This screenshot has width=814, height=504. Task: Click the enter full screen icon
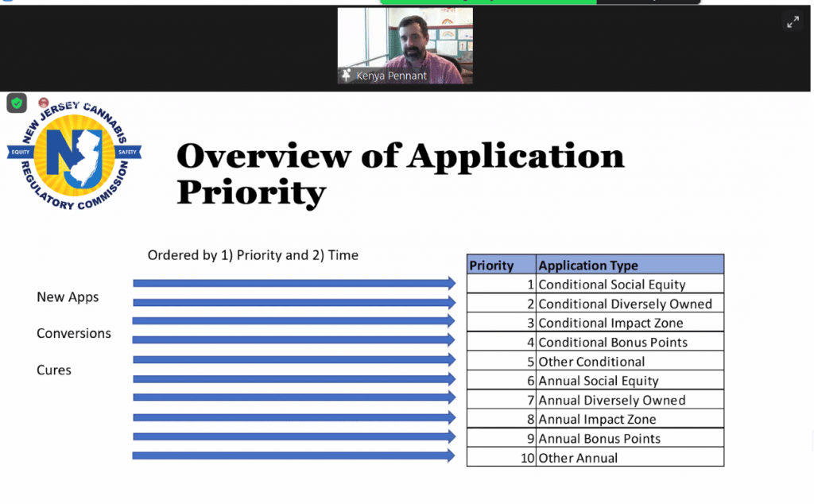[x=793, y=22]
